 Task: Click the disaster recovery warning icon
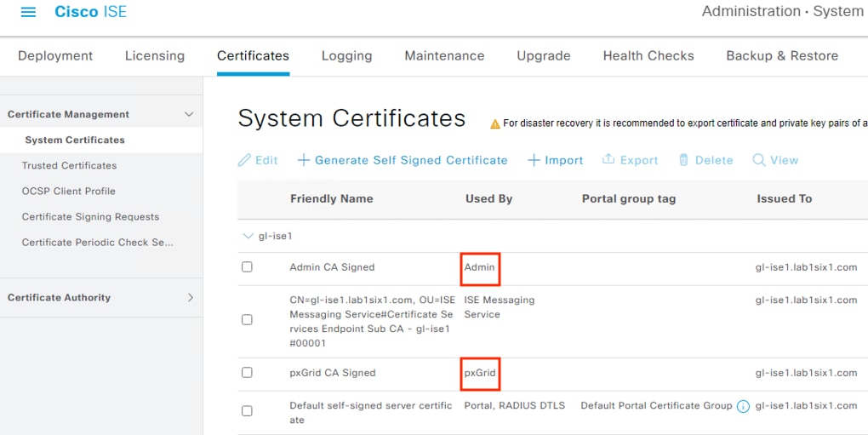(495, 124)
